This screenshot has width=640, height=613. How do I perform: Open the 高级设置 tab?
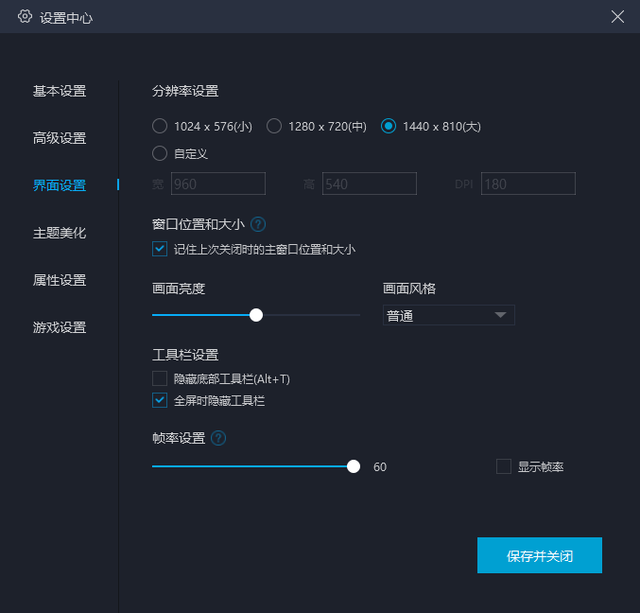coord(60,138)
